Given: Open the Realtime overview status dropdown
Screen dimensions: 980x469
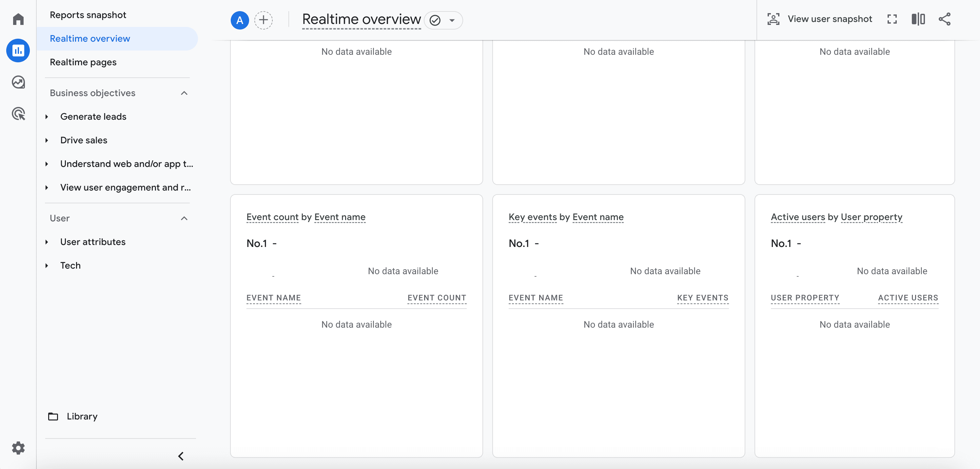Looking at the screenshot, I should tap(452, 20).
